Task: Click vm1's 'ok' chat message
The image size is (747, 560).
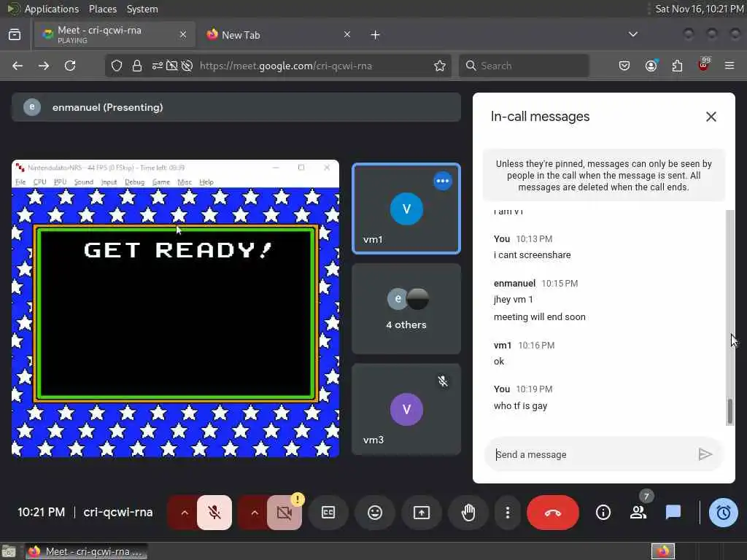Action: 499,362
